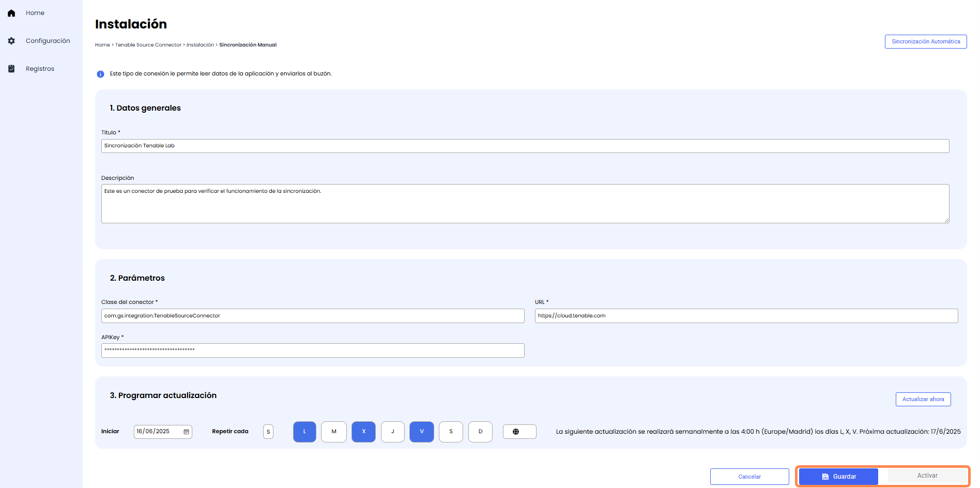Click the Configuración gear icon
980x488 pixels.
[11, 41]
